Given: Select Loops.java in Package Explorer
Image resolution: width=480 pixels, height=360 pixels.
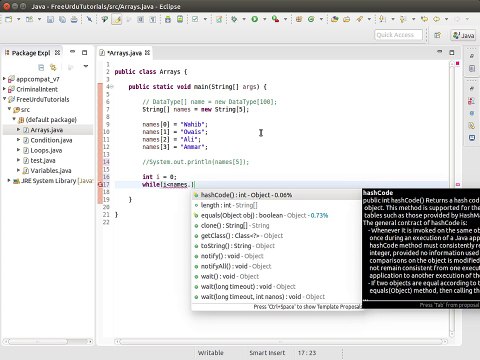Looking at the screenshot, I should (x=43, y=150).
